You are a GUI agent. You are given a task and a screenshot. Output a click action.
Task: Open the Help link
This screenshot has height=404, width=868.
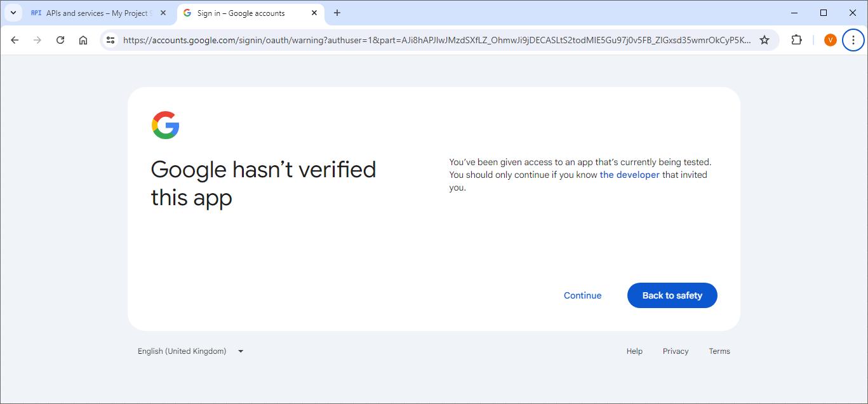(634, 351)
